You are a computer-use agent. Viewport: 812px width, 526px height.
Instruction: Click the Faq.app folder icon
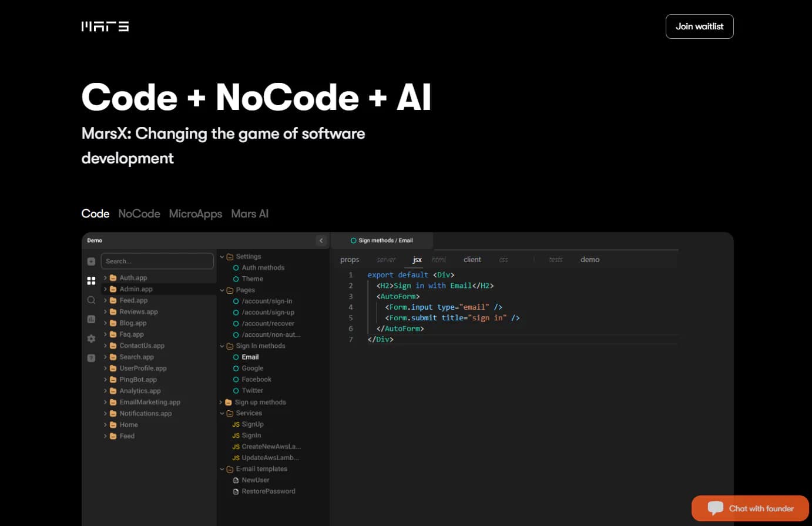pyautogui.click(x=113, y=334)
